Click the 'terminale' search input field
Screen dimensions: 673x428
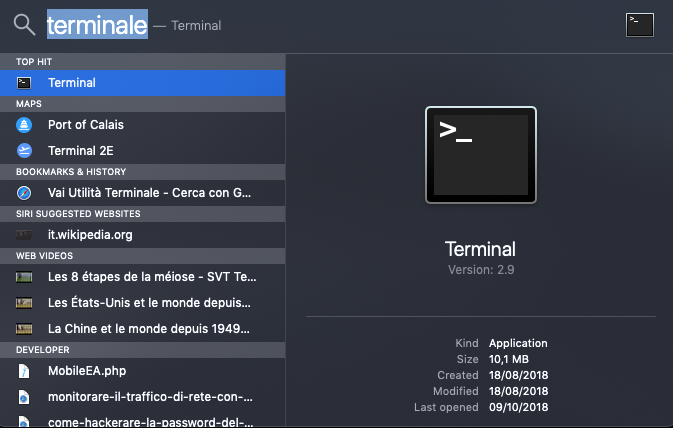click(97, 24)
